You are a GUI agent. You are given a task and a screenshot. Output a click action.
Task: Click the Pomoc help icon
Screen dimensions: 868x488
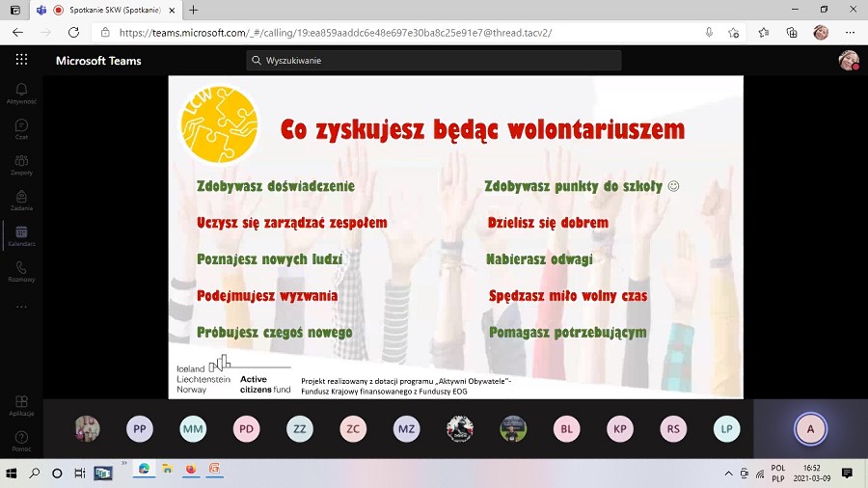coord(21,441)
